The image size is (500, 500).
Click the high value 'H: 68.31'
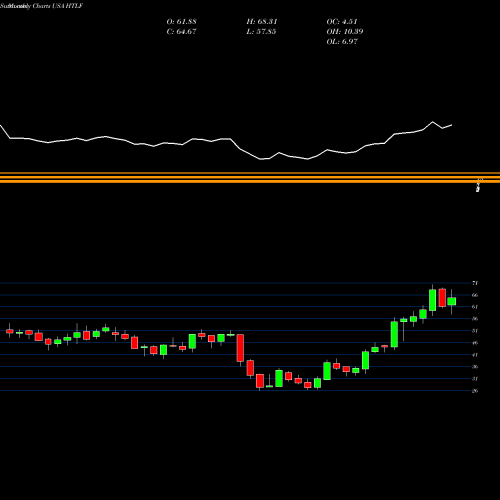point(262,22)
